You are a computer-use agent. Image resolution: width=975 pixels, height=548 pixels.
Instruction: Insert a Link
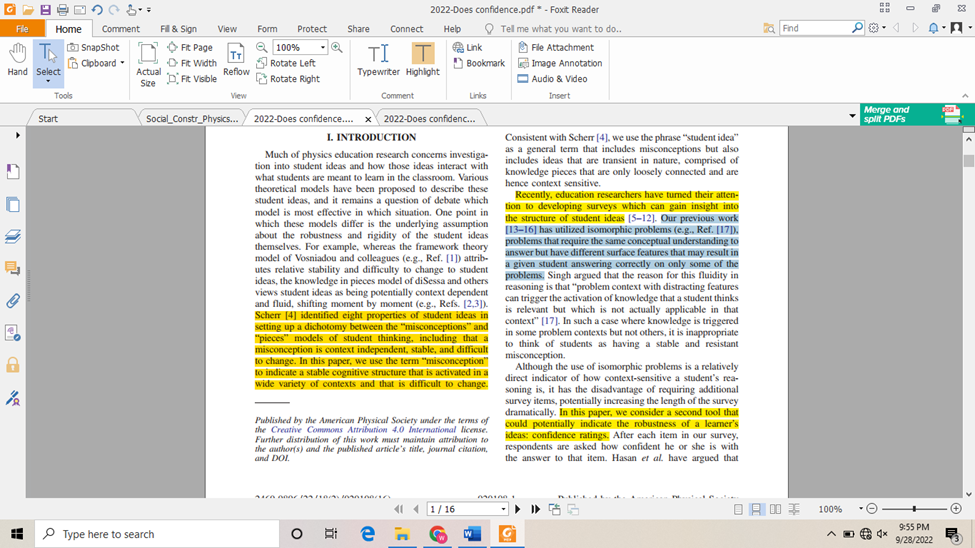[x=468, y=47]
